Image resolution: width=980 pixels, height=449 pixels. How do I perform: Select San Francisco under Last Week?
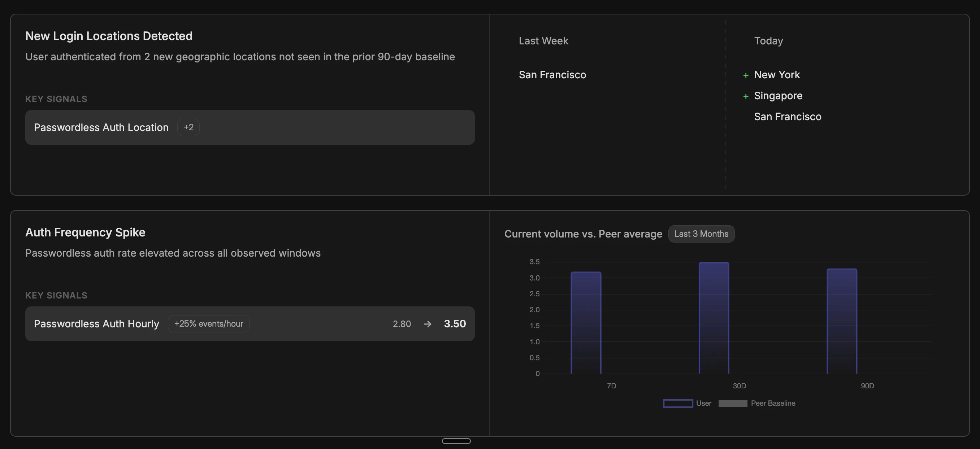pos(552,75)
